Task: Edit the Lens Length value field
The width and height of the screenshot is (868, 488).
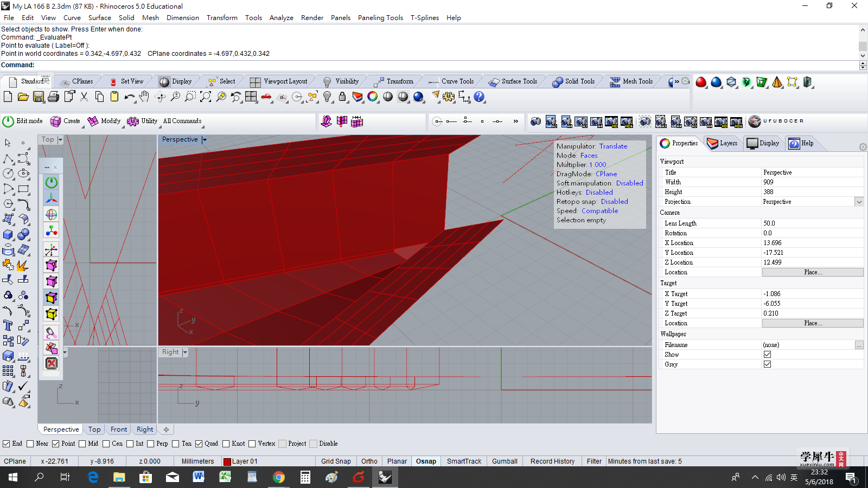Action: tap(812, 223)
